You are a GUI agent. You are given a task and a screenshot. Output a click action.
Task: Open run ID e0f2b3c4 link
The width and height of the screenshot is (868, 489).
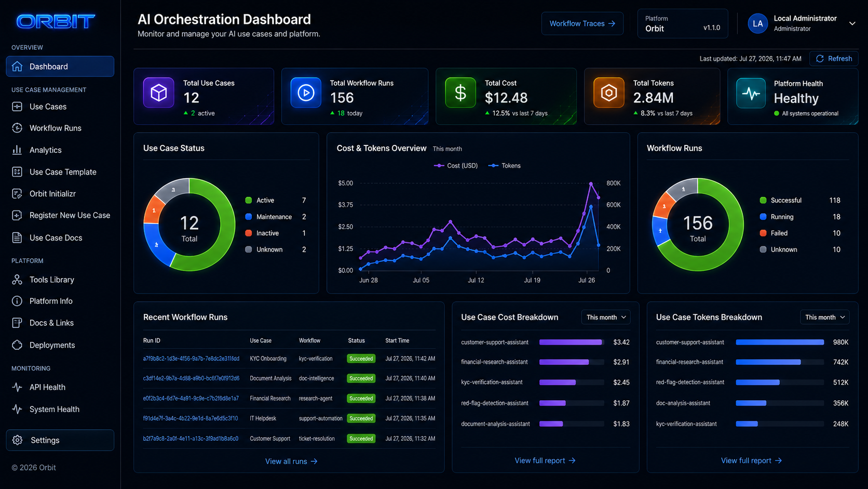191,399
